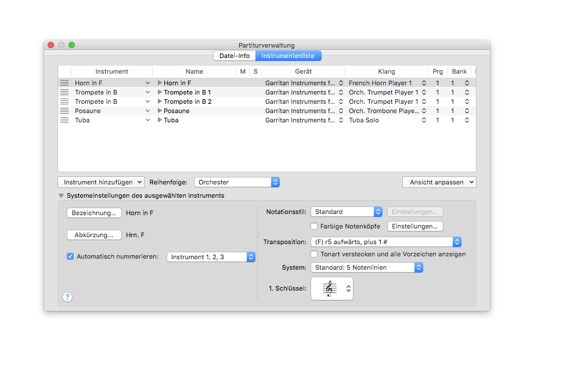Change the Klang selector for French Horn Player 1
The width and height of the screenshot is (588, 388).
pos(424,83)
